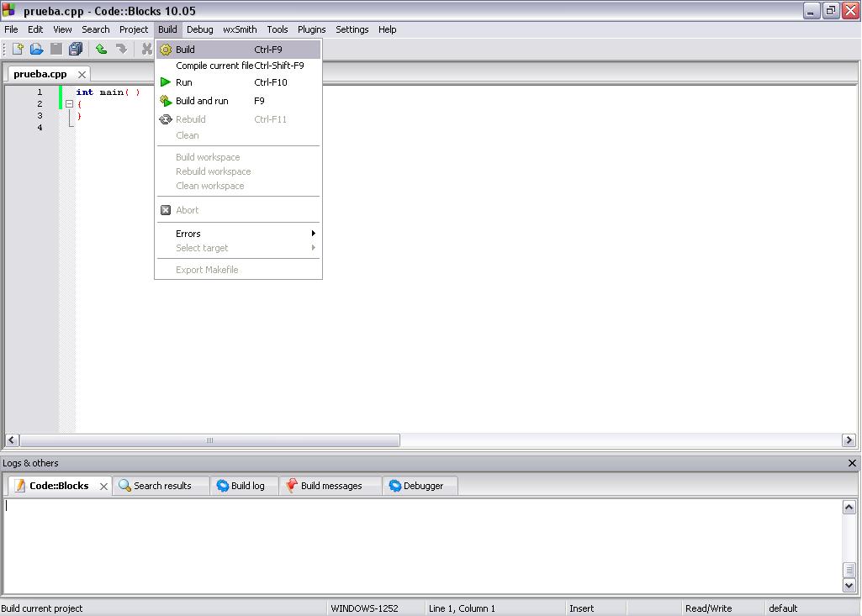Select Build and run in the menu
The image size is (862, 616).
click(x=238, y=101)
